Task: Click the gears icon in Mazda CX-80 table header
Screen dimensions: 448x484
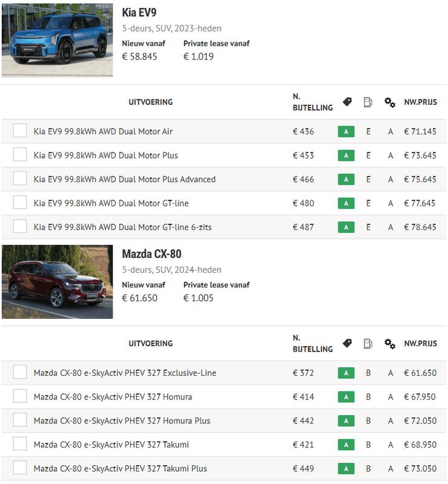Action: pyautogui.click(x=390, y=344)
